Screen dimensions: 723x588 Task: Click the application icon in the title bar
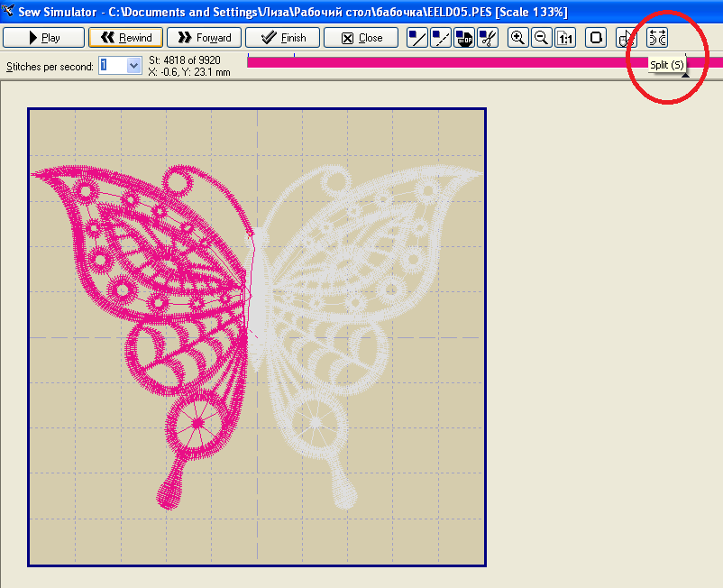point(8,10)
